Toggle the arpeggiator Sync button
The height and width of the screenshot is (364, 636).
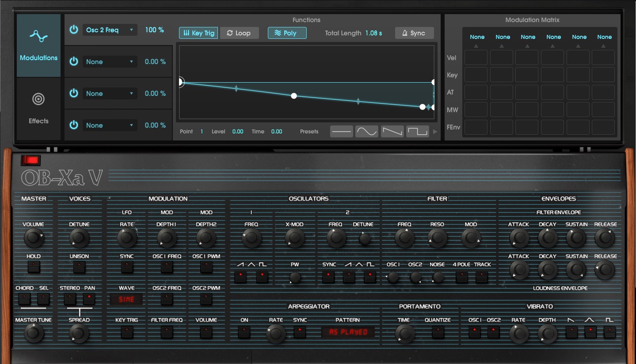[x=300, y=331]
